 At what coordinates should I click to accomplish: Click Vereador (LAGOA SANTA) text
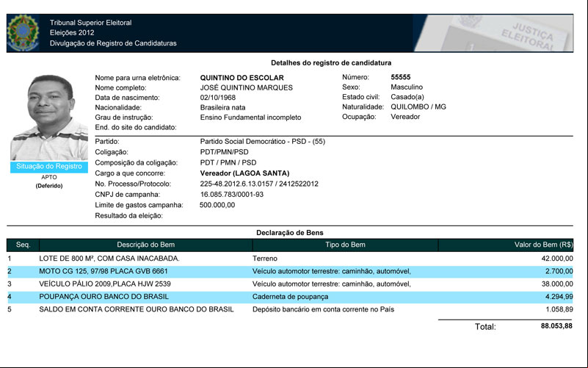click(x=244, y=173)
